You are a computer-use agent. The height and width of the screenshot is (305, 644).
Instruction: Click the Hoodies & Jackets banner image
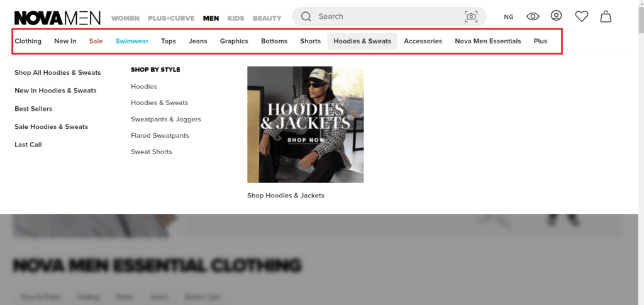(305, 125)
